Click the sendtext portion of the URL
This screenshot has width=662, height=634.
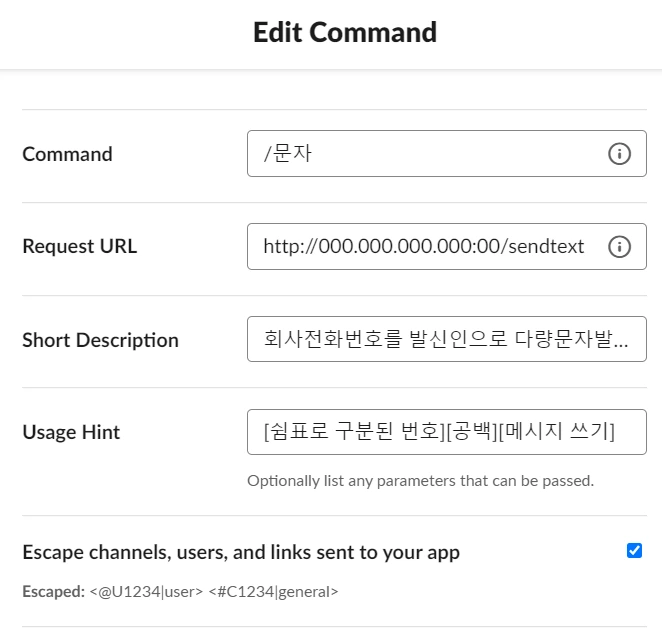(x=546, y=247)
